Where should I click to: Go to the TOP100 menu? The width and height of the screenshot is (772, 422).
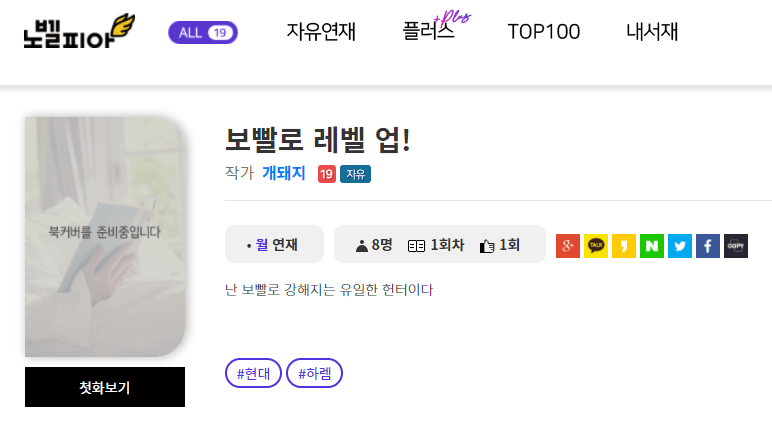point(544,32)
